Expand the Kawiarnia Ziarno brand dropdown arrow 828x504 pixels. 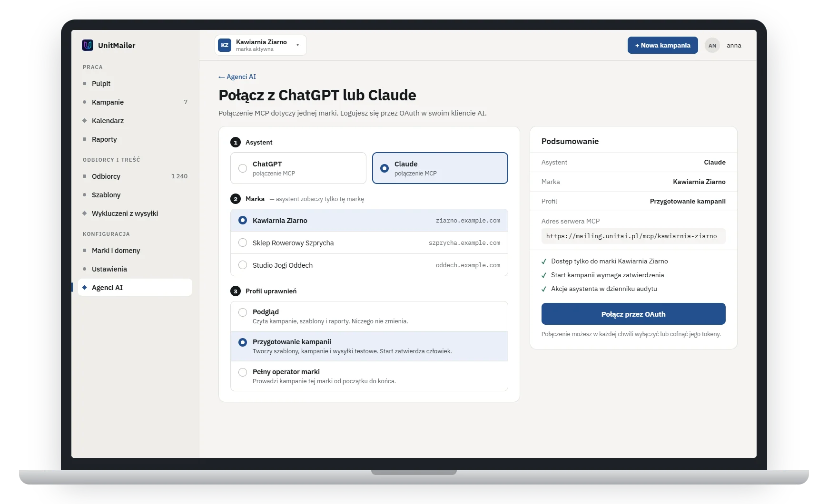(x=298, y=45)
